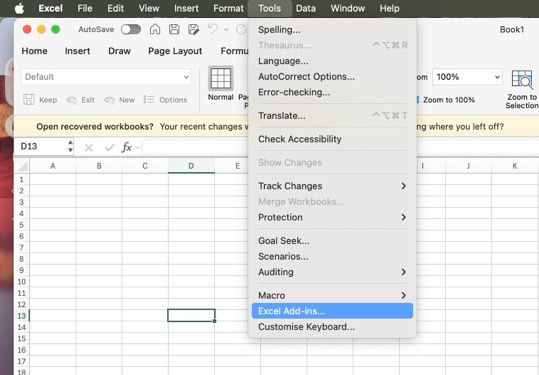
Task: Open the View menu in menu bar
Action: 149,8
